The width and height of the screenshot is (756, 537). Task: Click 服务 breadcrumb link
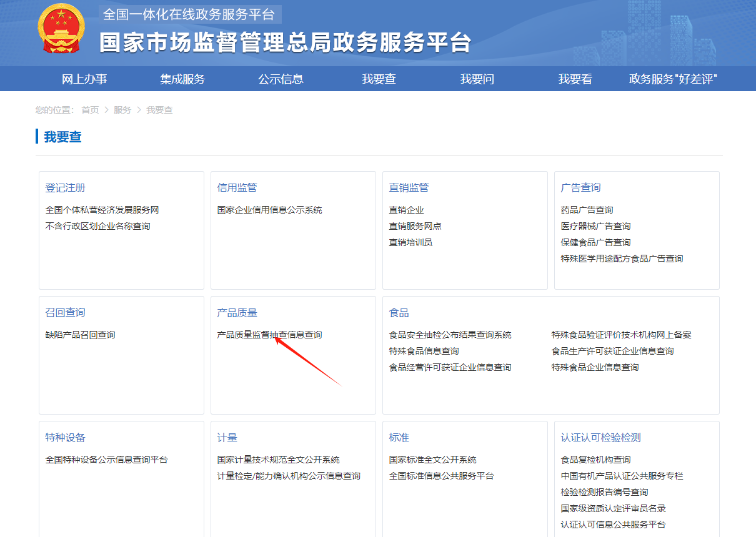click(122, 110)
